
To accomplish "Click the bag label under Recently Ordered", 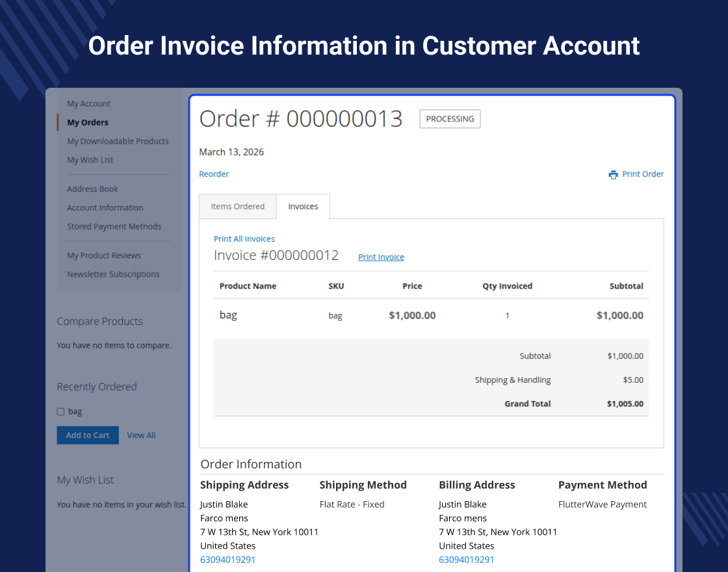I will click(x=75, y=412).
